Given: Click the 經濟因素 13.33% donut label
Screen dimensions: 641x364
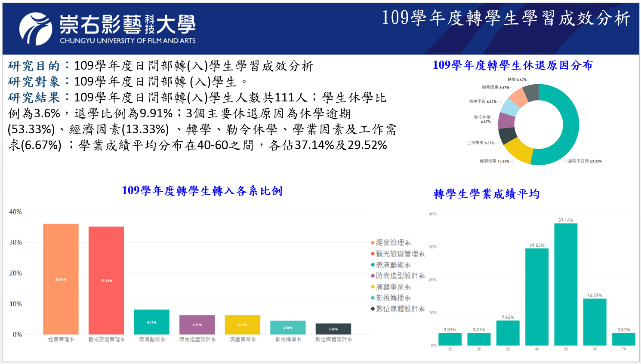Looking at the screenshot, I should (x=494, y=161).
